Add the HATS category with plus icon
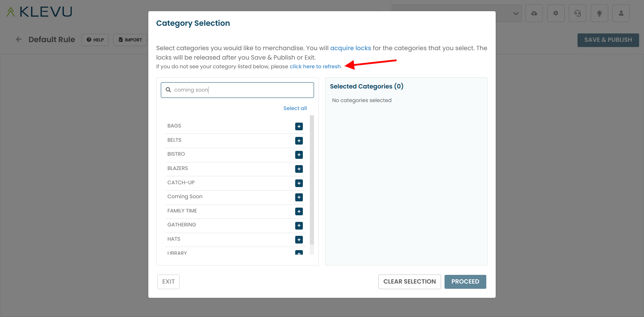The width and height of the screenshot is (644, 317). pos(299,240)
